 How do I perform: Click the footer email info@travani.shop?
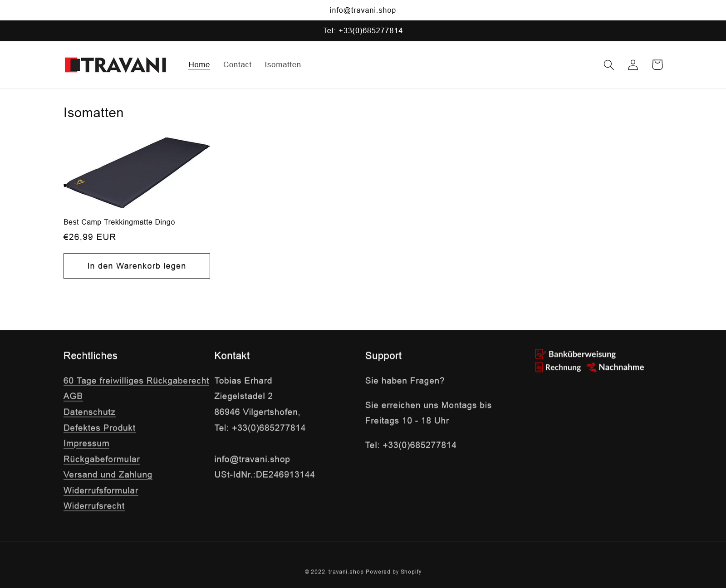(252, 459)
